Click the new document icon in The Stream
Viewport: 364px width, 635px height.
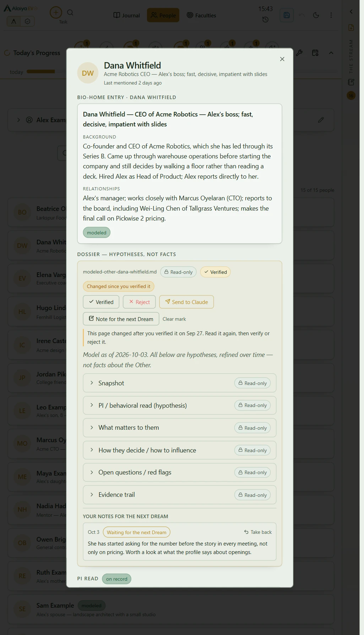click(351, 28)
